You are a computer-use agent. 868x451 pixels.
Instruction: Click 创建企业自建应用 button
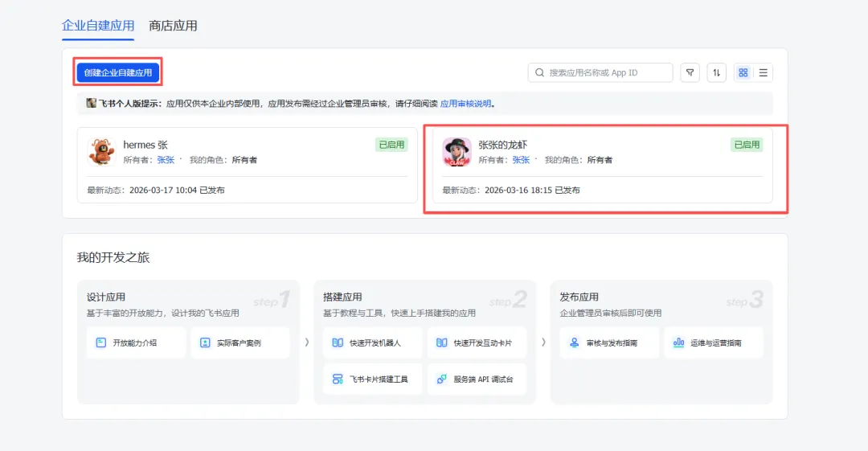pyautogui.click(x=118, y=72)
